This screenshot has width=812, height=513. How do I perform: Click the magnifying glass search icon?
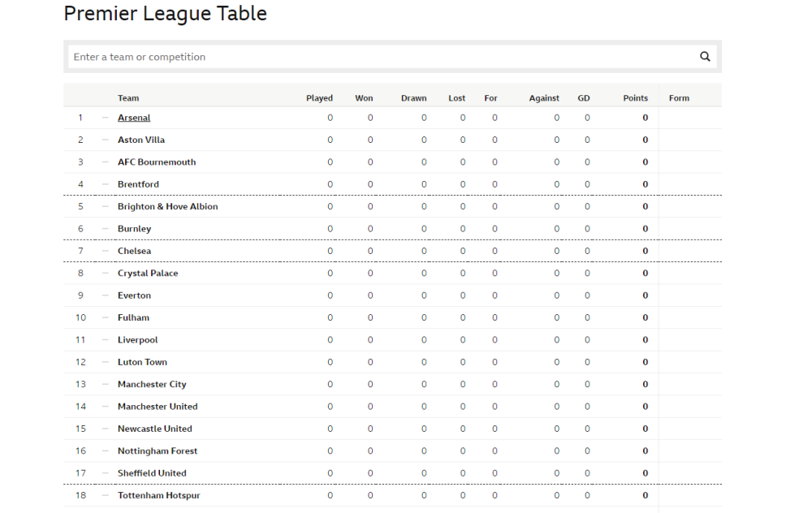(x=705, y=57)
